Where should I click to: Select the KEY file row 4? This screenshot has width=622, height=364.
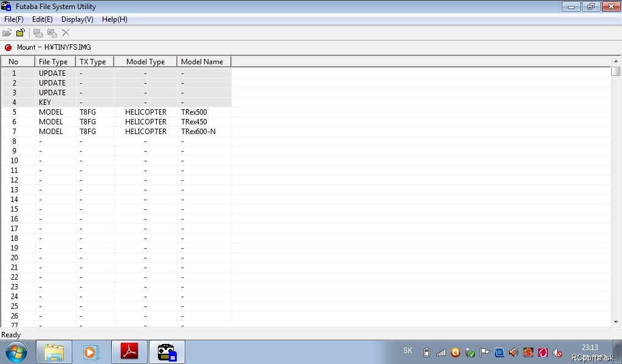[x=117, y=102]
